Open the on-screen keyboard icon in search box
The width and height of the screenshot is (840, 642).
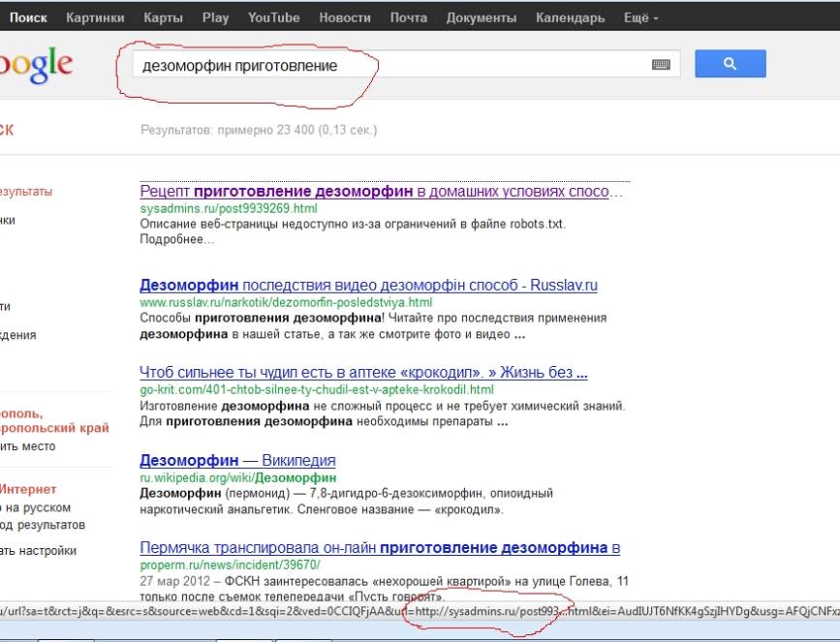coord(661,64)
